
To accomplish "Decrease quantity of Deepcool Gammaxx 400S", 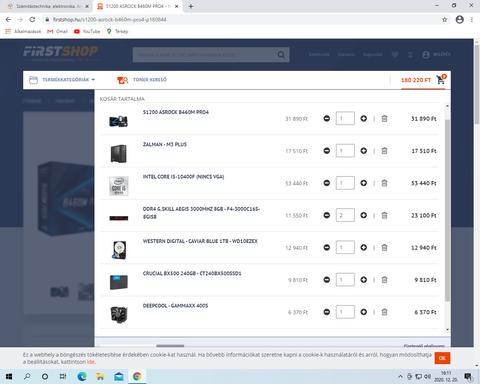I will click(x=327, y=312).
